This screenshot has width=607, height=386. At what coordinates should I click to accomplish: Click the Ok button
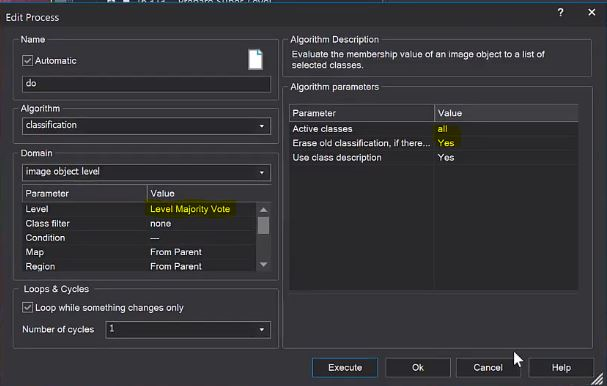point(418,367)
